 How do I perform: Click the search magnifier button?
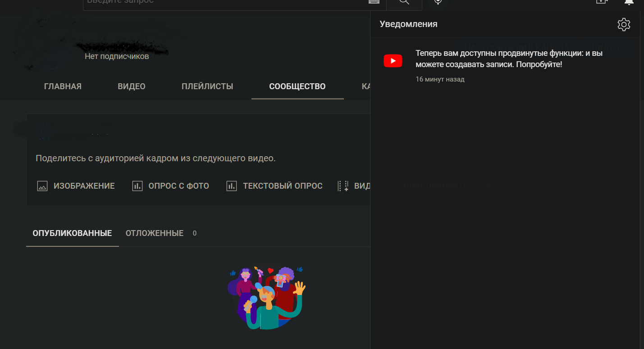tap(404, 2)
